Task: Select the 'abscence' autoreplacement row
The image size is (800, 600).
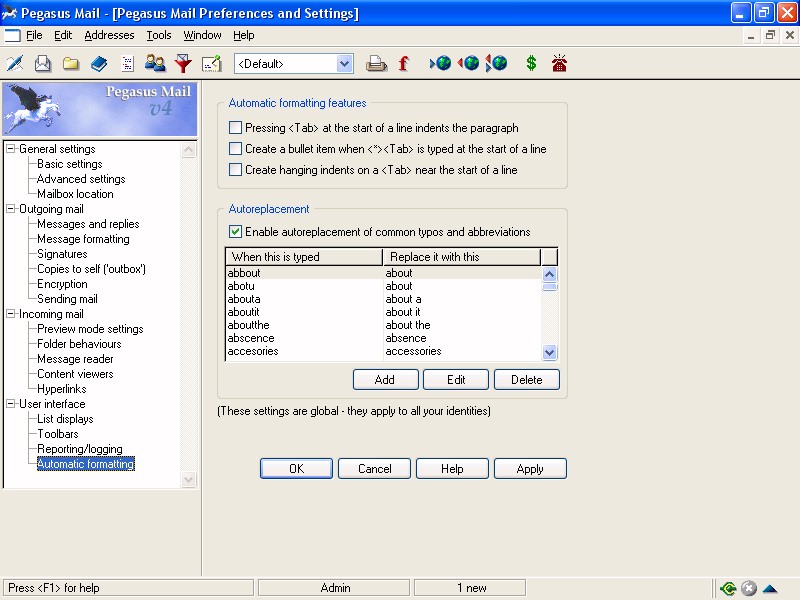Action: tap(383, 338)
